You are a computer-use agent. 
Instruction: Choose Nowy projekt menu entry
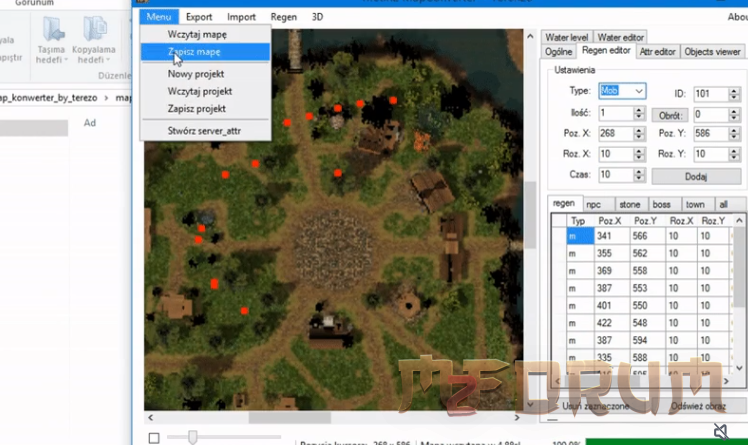click(206, 74)
